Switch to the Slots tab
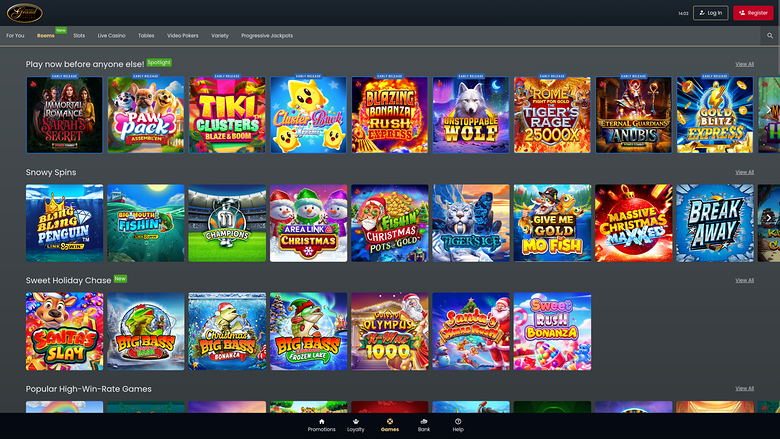 pyautogui.click(x=79, y=35)
